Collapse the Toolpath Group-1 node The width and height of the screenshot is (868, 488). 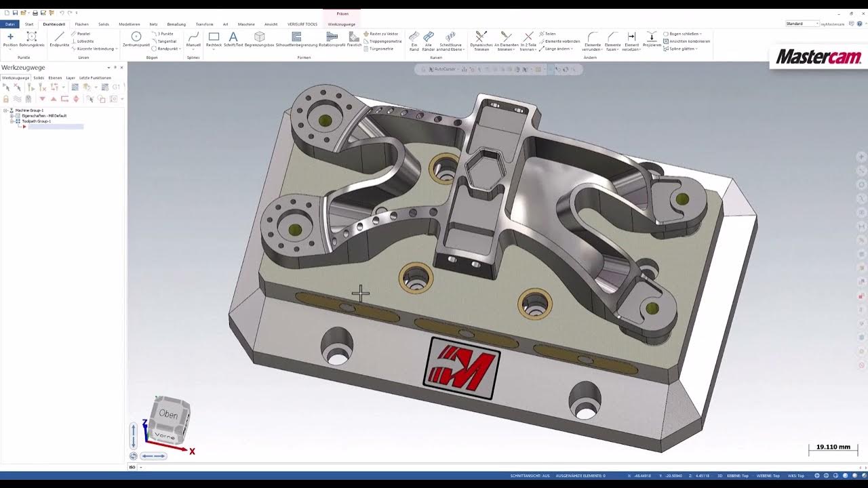point(12,121)
